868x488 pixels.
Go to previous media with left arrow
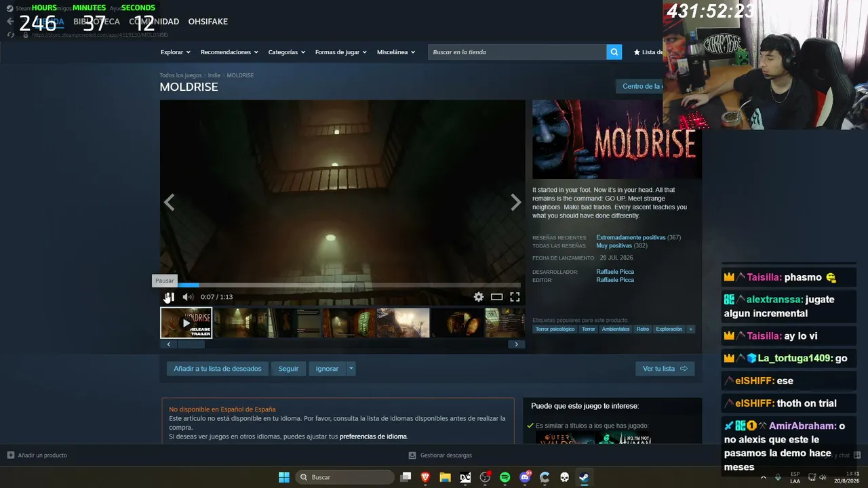tap(169, 202)
